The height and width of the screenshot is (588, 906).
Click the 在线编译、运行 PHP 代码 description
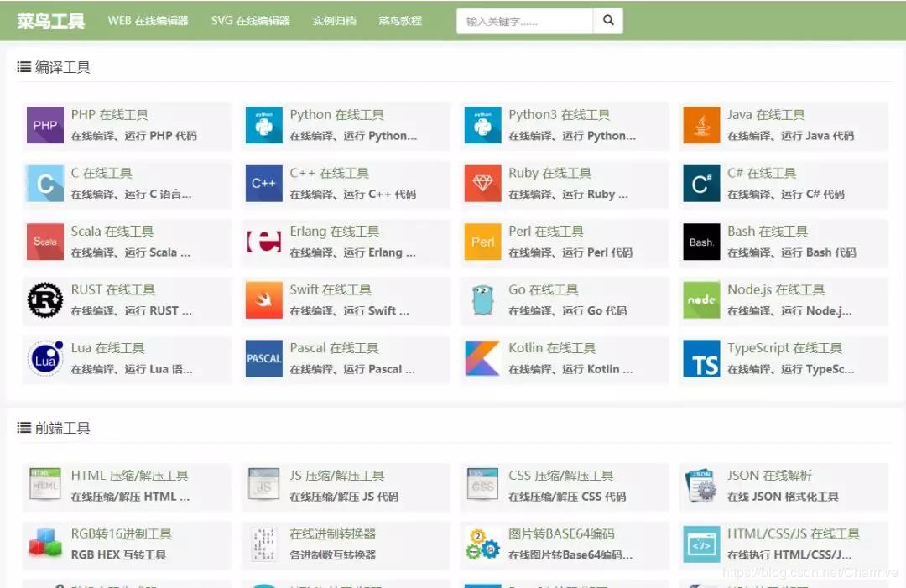[x=134, y=136]
